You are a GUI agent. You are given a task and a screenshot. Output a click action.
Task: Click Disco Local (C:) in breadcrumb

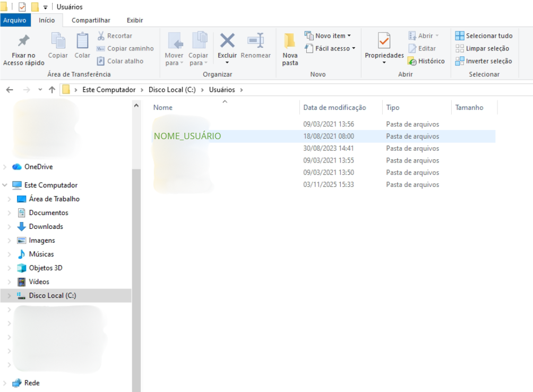coord(172,90)
